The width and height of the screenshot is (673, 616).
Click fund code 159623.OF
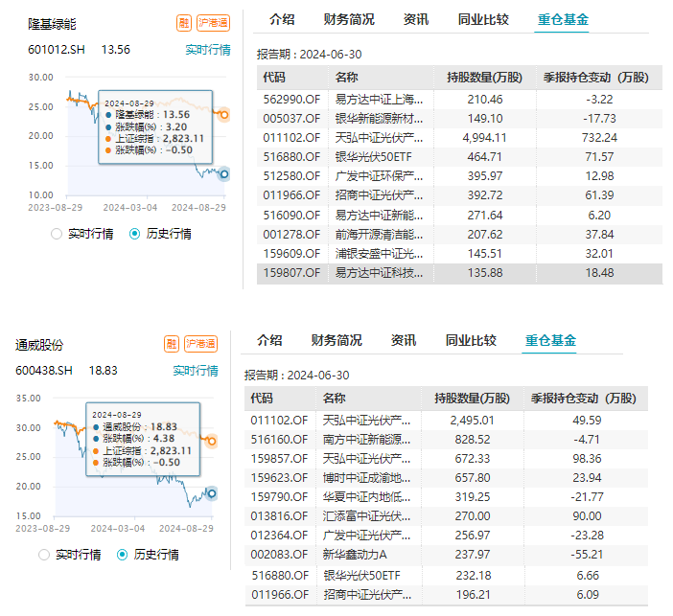(279, 478)
